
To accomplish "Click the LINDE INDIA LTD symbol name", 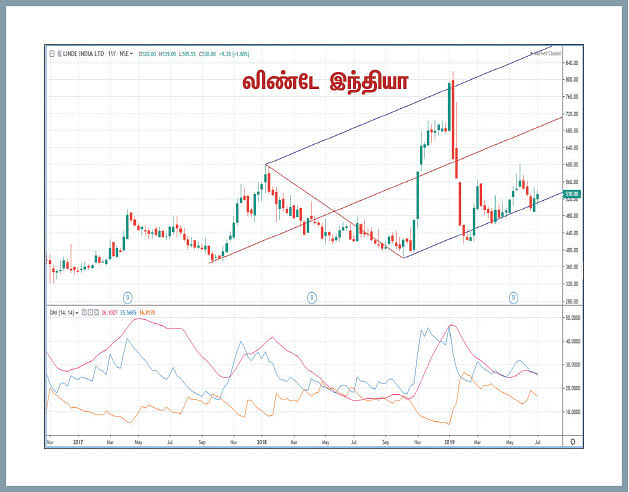I will coord(83,54).
